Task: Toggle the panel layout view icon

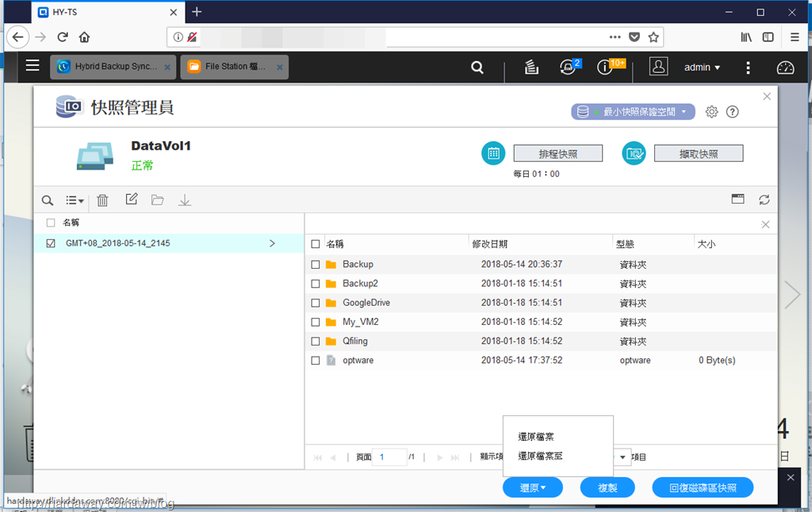Action: tap(738, 199)
